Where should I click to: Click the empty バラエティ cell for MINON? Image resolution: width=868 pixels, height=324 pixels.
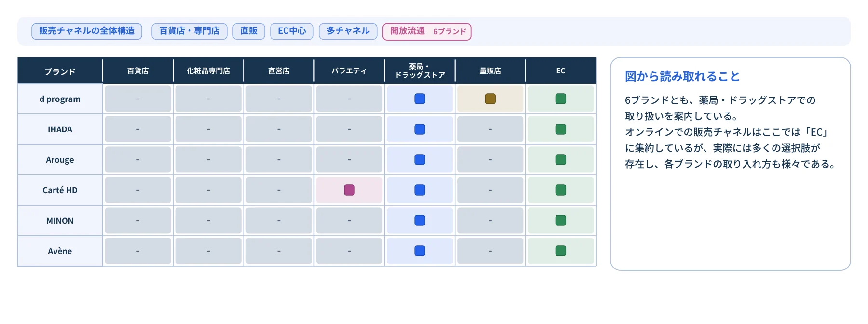pos(349,221)
